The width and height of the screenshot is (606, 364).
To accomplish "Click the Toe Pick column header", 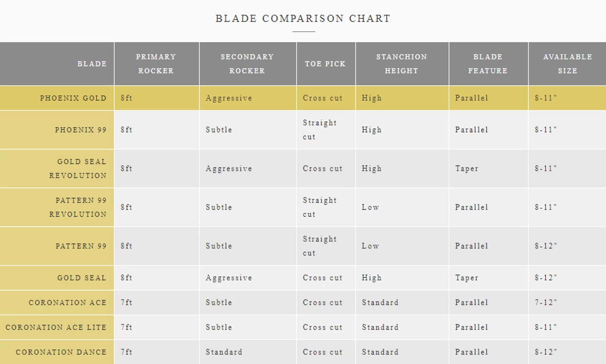I will pos(325,64).
